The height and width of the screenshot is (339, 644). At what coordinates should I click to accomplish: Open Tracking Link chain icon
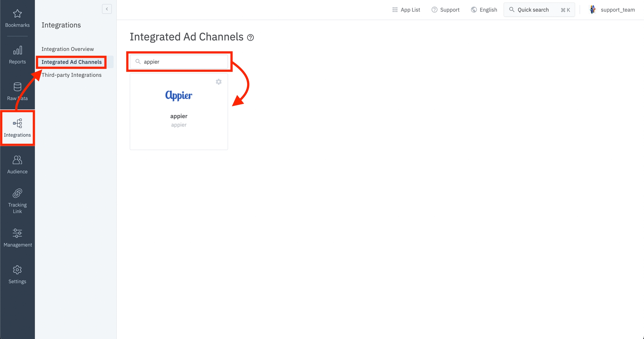click(x=17, y=194)
